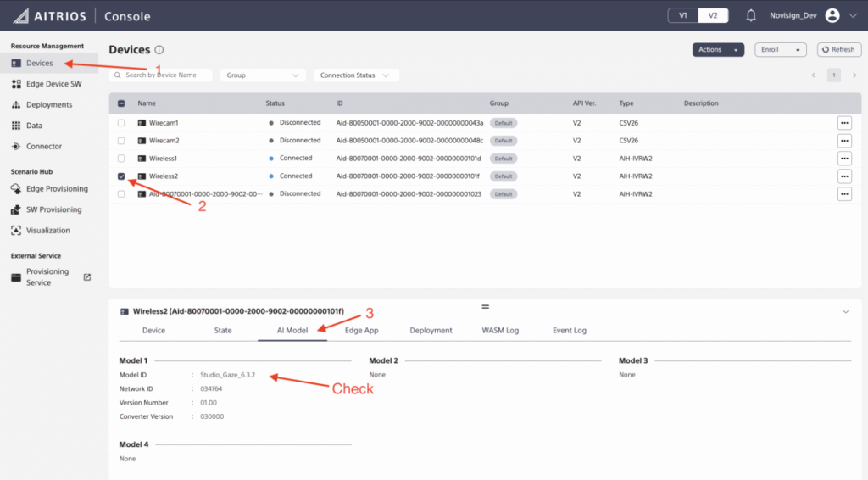Expand the Actions dropdown button

point(718,50)
